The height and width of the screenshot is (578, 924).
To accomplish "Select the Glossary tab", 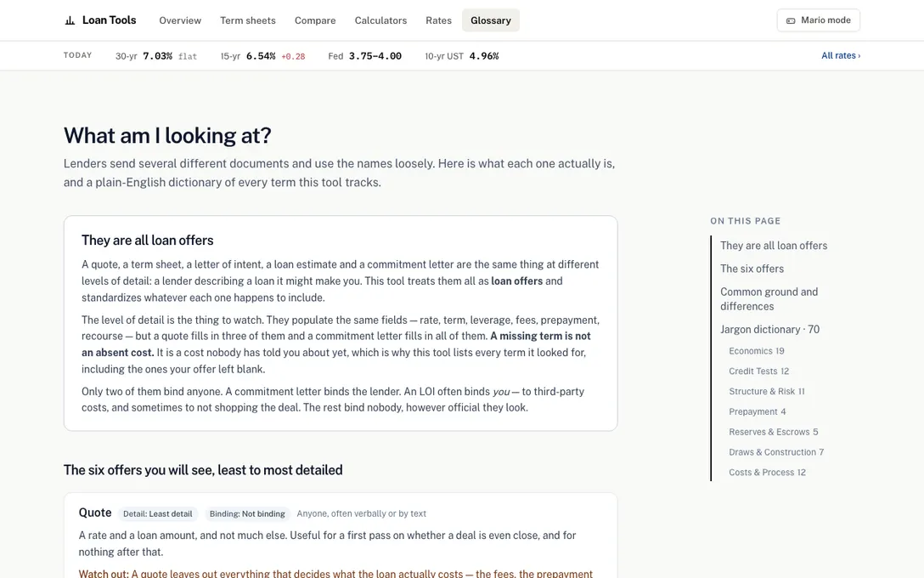I will (x=490, y=20).
